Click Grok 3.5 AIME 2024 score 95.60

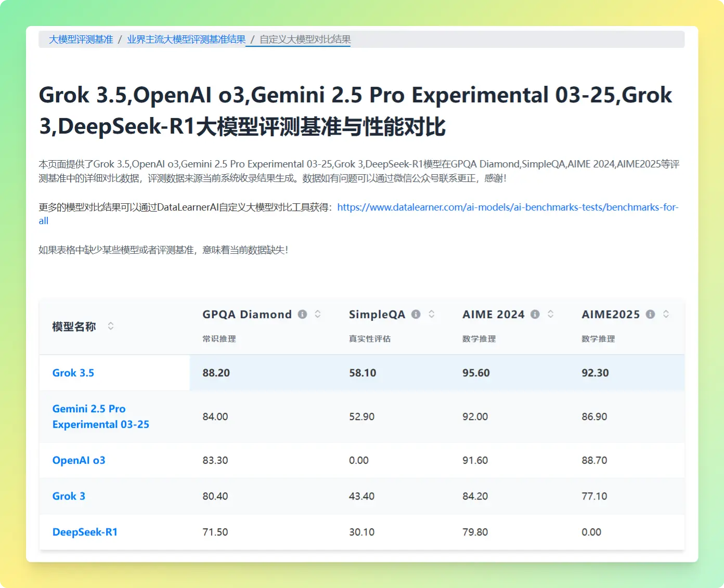476,373
